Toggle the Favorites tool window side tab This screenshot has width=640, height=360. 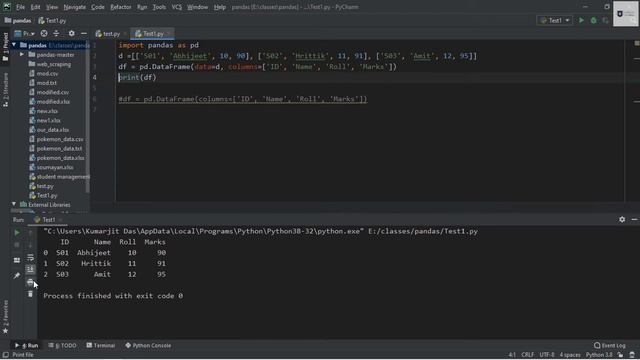coord(5,317)
